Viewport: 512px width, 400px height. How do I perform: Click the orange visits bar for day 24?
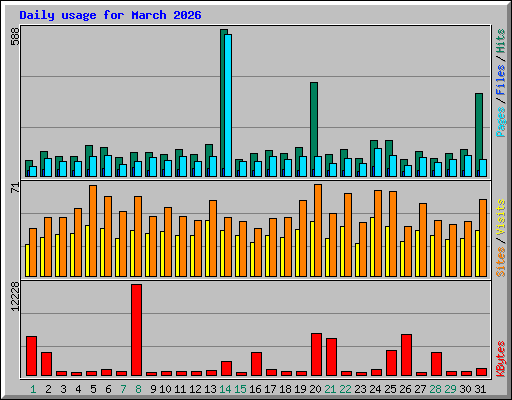pyautogui.click(x=378, y=233)
